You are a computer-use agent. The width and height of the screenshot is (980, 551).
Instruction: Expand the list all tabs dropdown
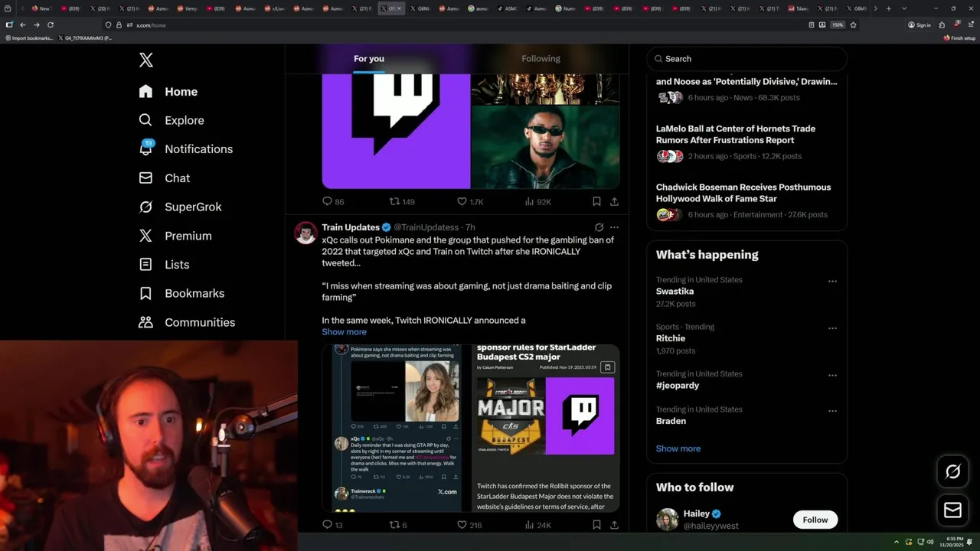(x=904, y=8)
